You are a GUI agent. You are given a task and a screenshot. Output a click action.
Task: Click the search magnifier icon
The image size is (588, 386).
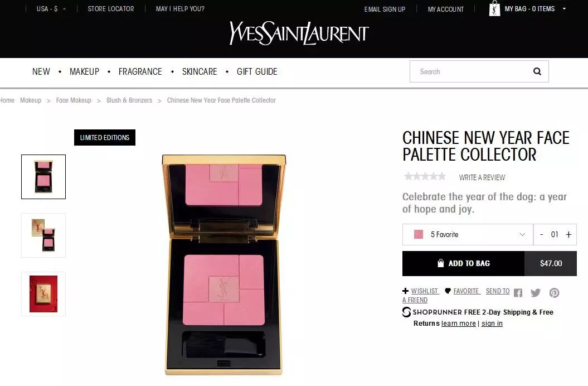click(537, 71)
